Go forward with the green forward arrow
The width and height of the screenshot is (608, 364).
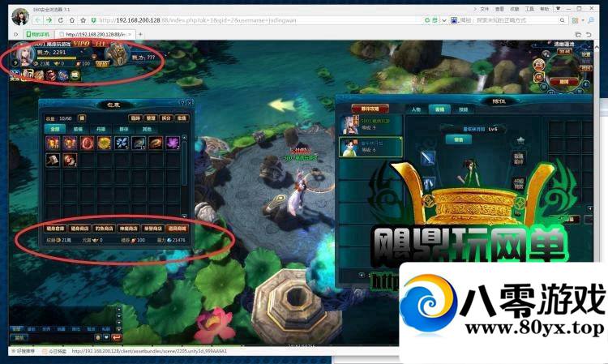coord(49,20)
